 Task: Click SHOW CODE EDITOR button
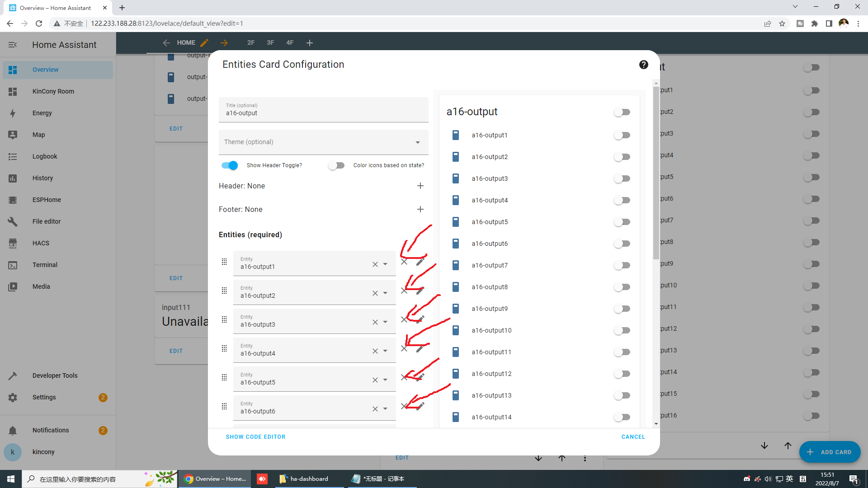pyautogui.click(x=255, y=437)
